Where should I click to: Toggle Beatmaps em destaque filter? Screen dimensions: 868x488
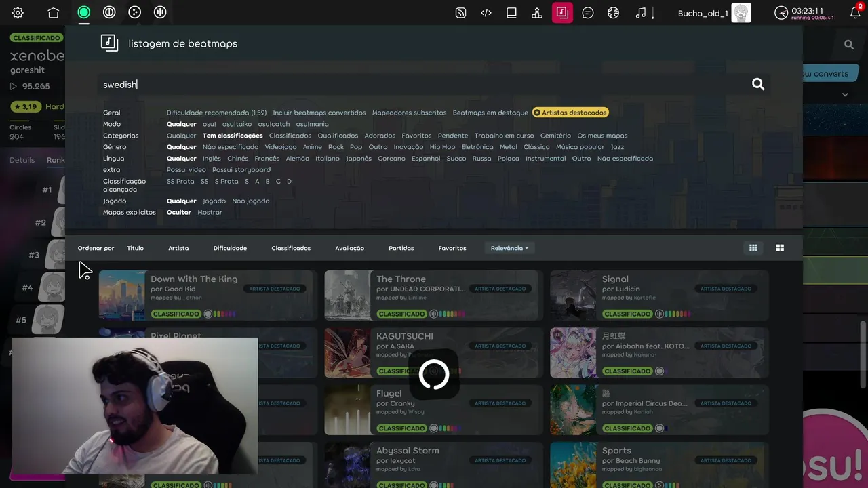(x=490, y=113)
